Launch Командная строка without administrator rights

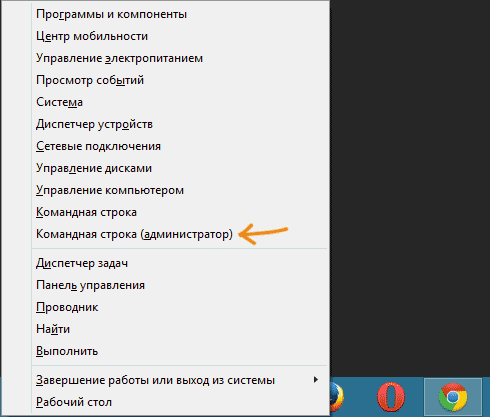coord(180,212)
